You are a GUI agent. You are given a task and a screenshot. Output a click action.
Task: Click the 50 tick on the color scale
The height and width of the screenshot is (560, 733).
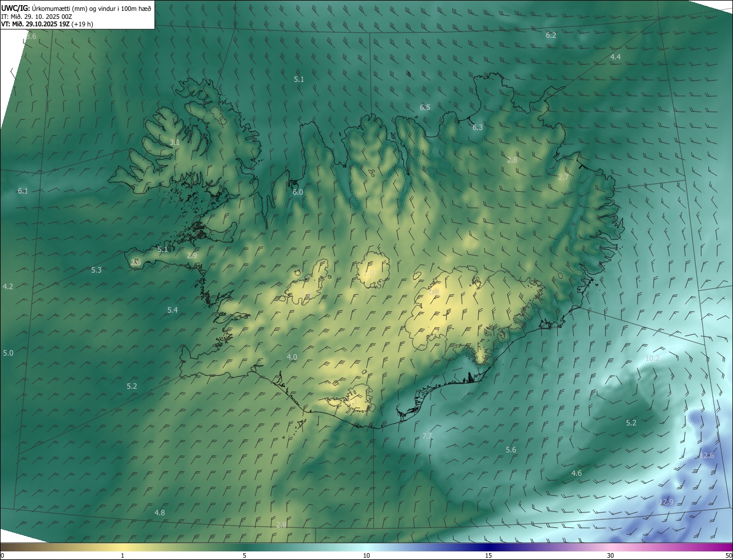[x=729, y=556]
